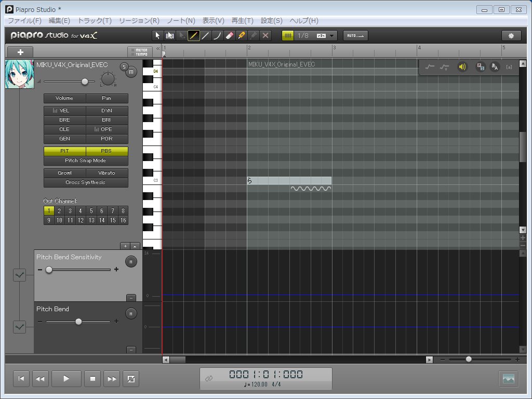Select the POR parameter

107,138
